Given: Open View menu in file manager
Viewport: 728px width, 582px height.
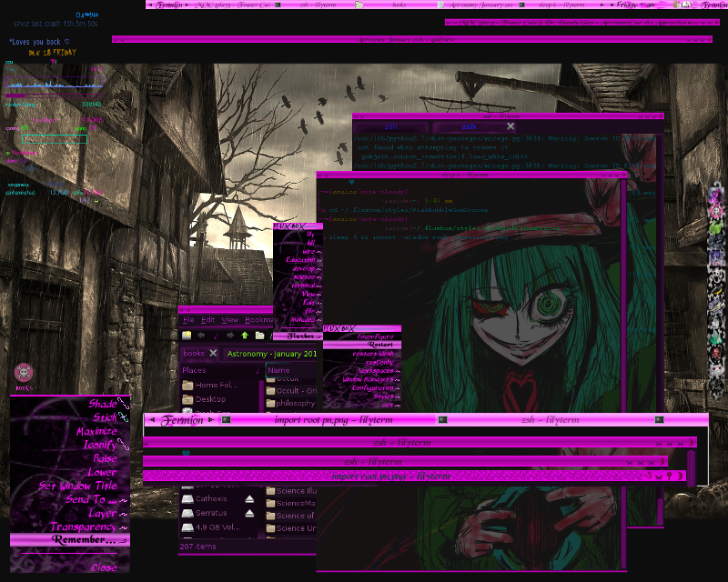Looking at the screenshot, I should coord(230,320).
